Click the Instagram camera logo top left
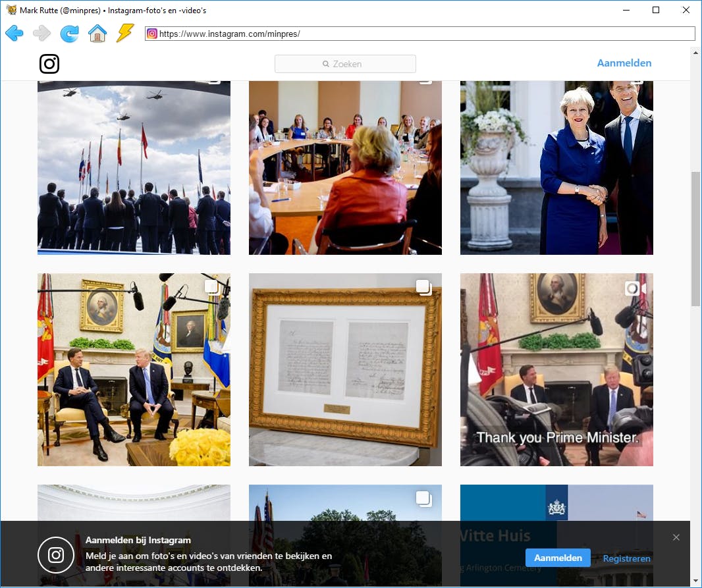The height and width of the screenshot is (588, 702). (x=49, y=64)
